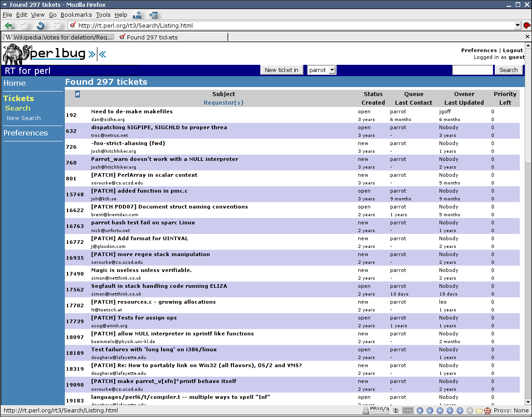Switch to the Wikipedia Votes for deletion tab

(59, 37)
